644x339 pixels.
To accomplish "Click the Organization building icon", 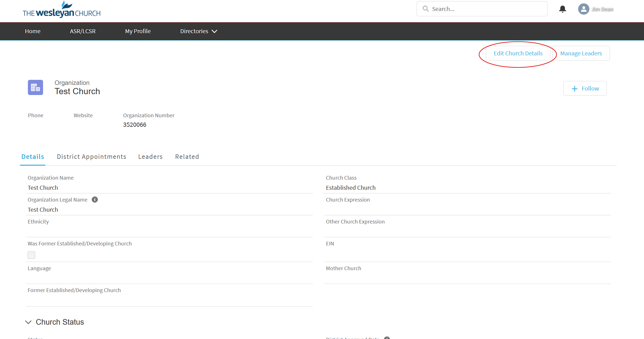I will point(35,87).
